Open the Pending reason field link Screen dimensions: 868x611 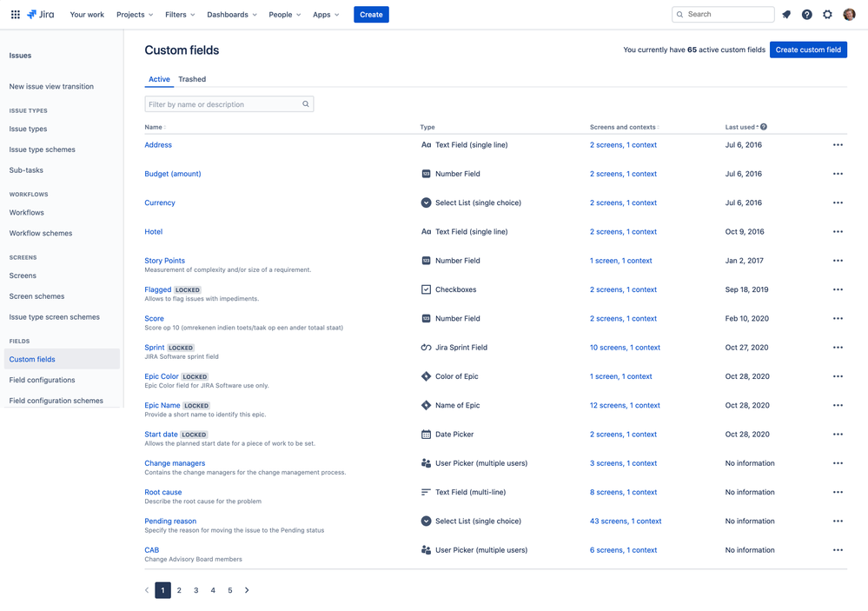point(170,521)
